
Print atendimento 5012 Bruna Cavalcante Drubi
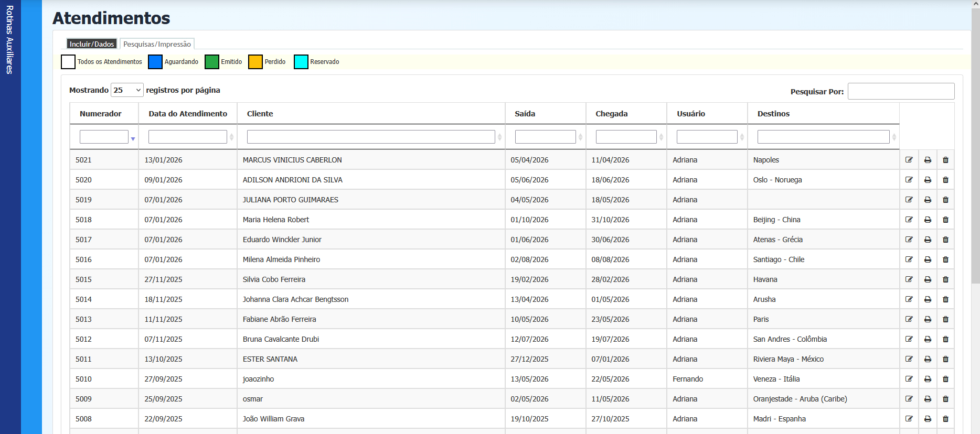pyautogui.click(x=928, y=339)
